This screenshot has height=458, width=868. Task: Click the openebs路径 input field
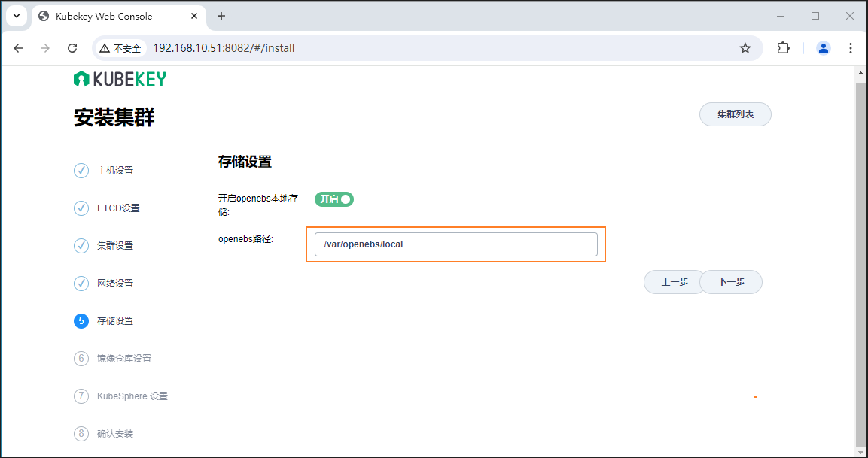[x=455, y=244]
